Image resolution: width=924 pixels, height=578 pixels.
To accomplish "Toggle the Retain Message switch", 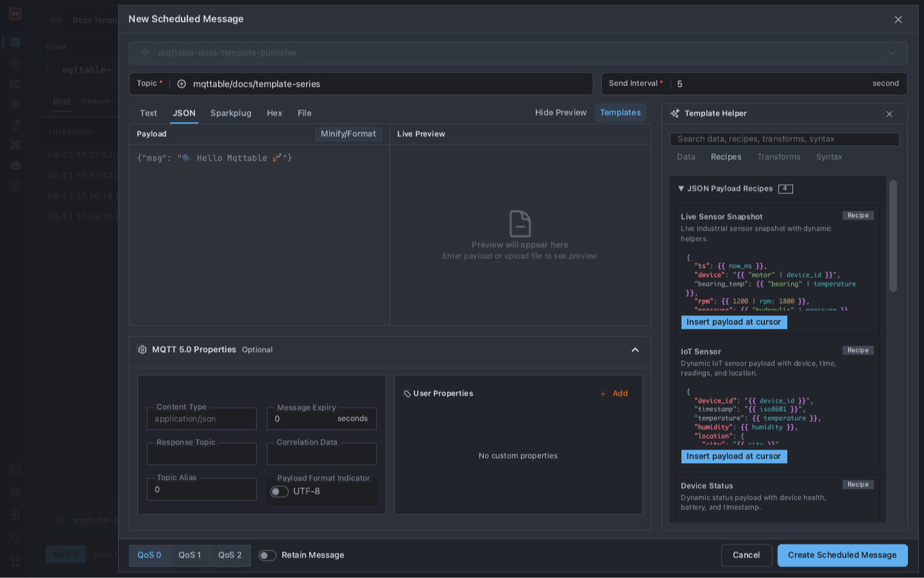I will coord(268,556).
